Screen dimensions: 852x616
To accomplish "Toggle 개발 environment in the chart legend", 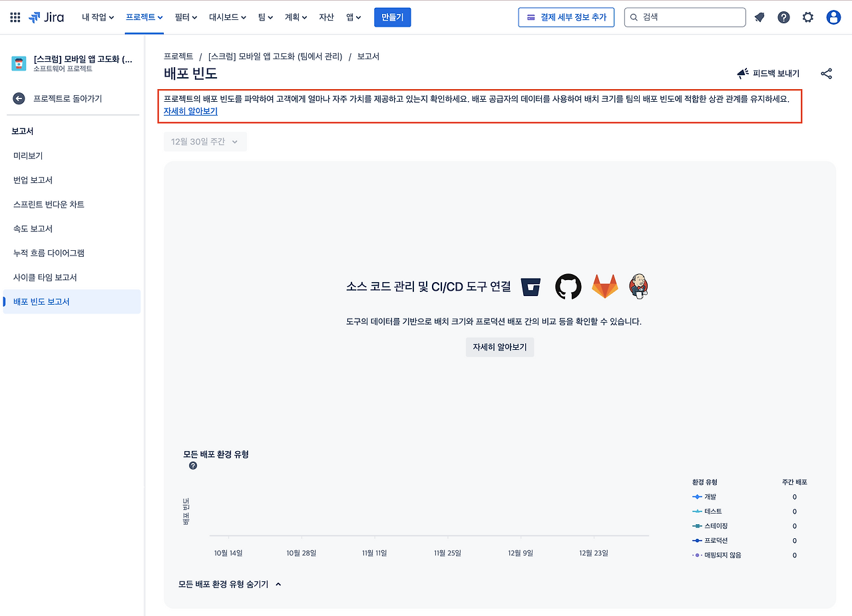I will [708, 496].
